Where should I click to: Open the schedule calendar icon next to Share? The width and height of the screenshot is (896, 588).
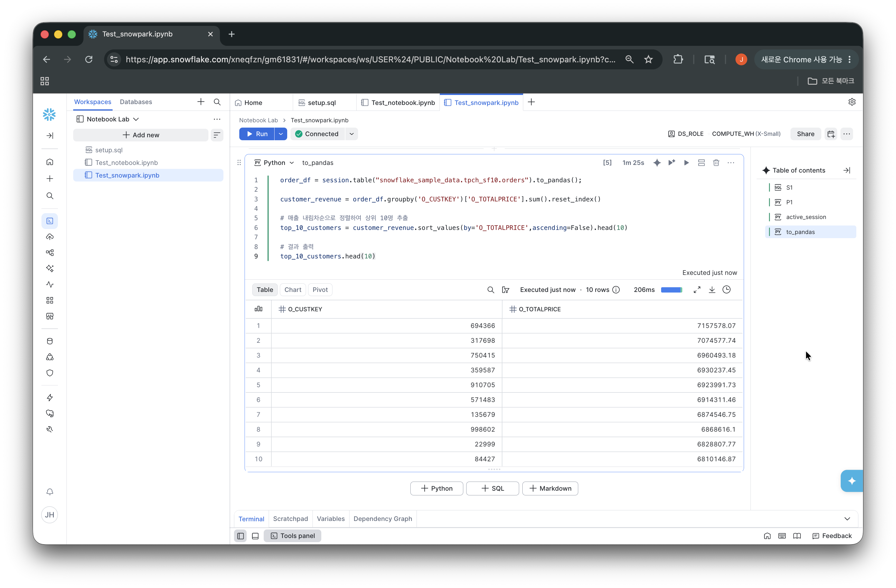(x=831, y=134)
